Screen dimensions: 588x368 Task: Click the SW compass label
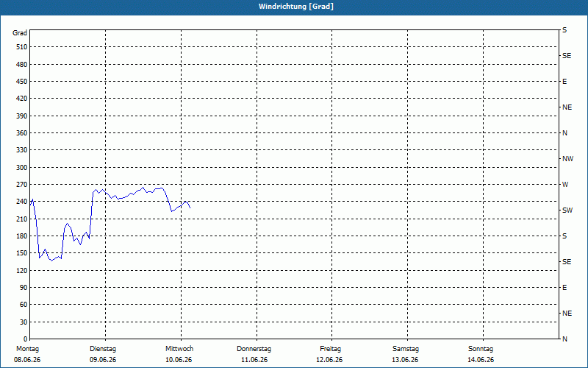point(567,210)
